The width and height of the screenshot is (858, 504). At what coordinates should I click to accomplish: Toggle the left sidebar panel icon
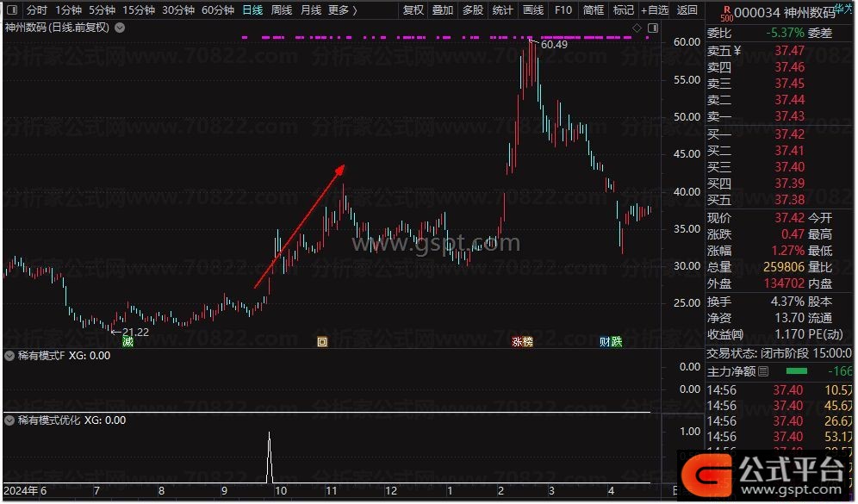point(12,9)
